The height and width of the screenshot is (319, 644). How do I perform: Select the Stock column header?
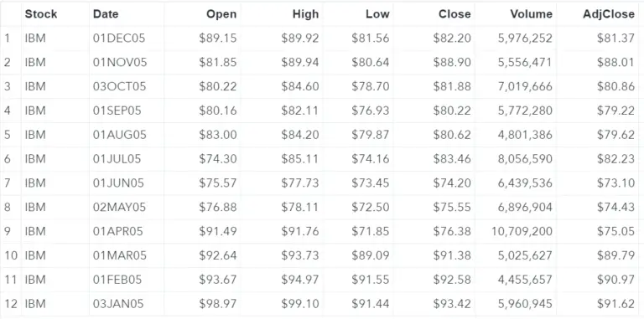(x=41, y=14)
